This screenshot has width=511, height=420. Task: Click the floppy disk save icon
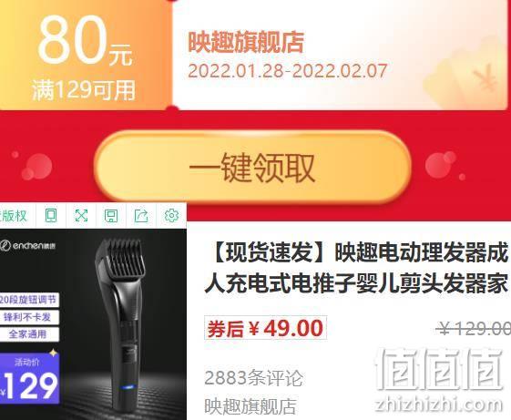pos(111,216)
